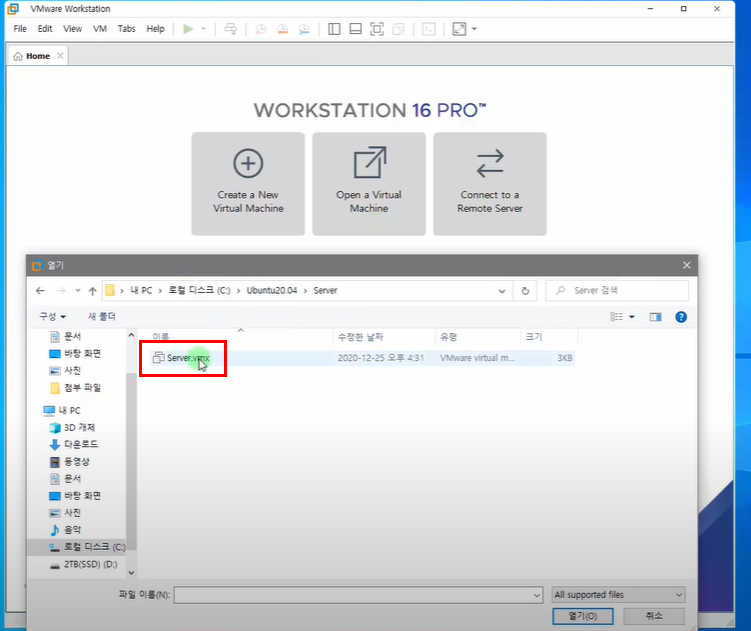751x631 pixels.
Task: Click the revert snapshot toolbar icon
Action: pos(283,29)
